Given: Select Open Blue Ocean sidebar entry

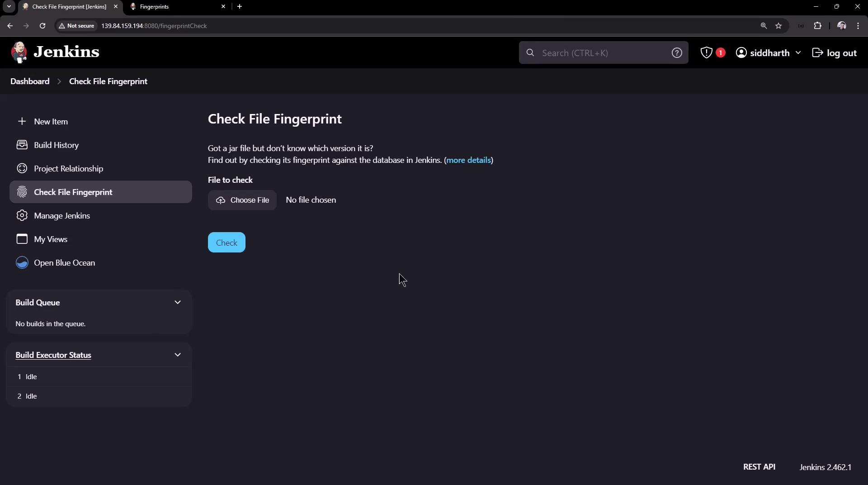Looking at the screenshot, I should point(100,262).
